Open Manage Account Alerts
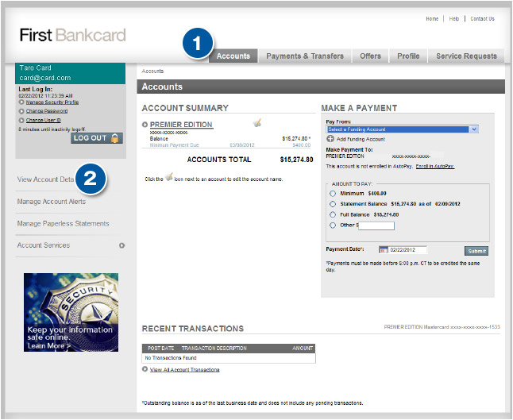 click(52, 202)
